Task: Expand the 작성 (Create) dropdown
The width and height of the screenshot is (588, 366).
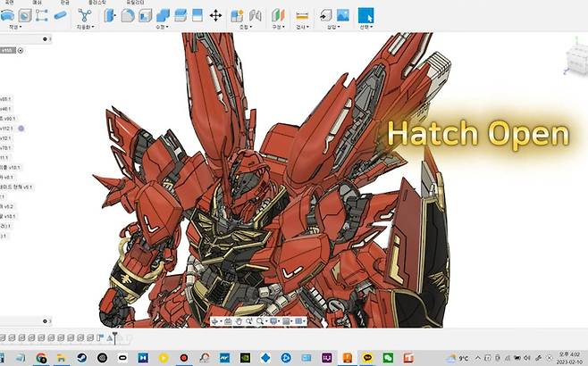Action: tap(14, 27)
